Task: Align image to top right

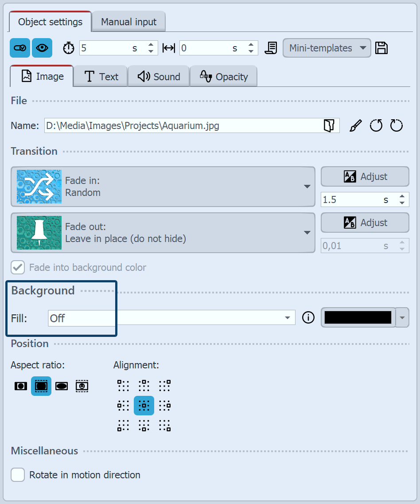Action: pyautogui.click(x=164, y=385)
